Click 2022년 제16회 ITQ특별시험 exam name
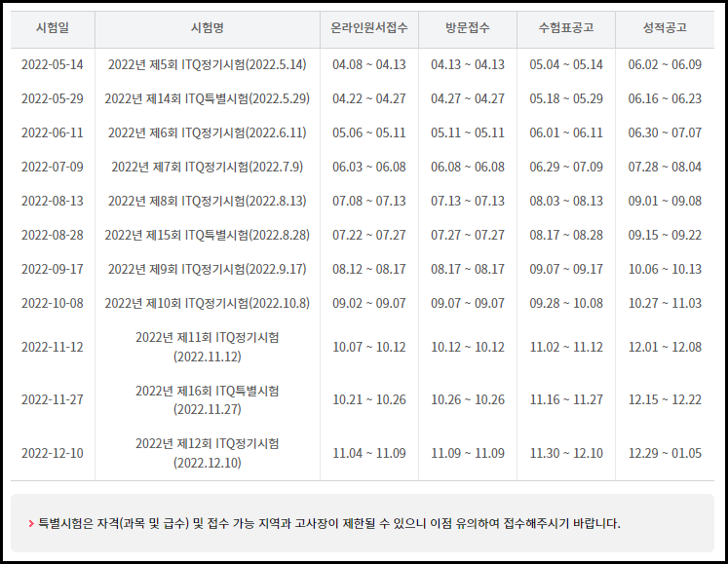 [x=207, y=399]
